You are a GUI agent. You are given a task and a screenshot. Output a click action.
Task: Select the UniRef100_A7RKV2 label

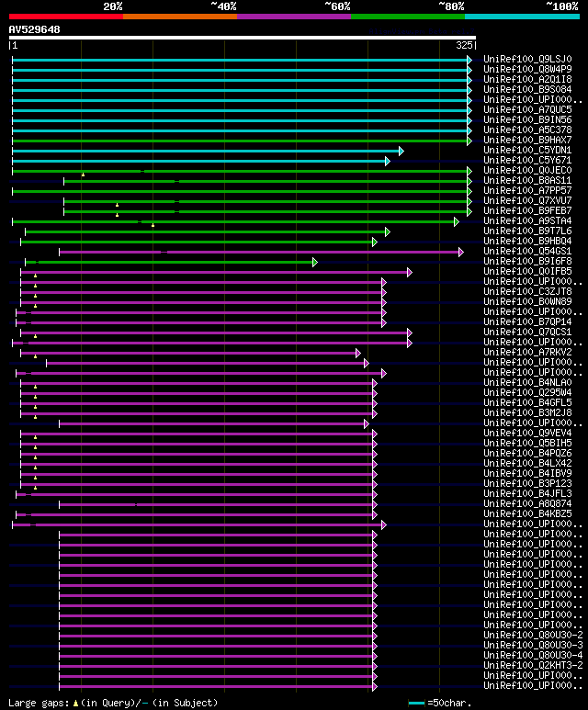click(x=527, y=353)
